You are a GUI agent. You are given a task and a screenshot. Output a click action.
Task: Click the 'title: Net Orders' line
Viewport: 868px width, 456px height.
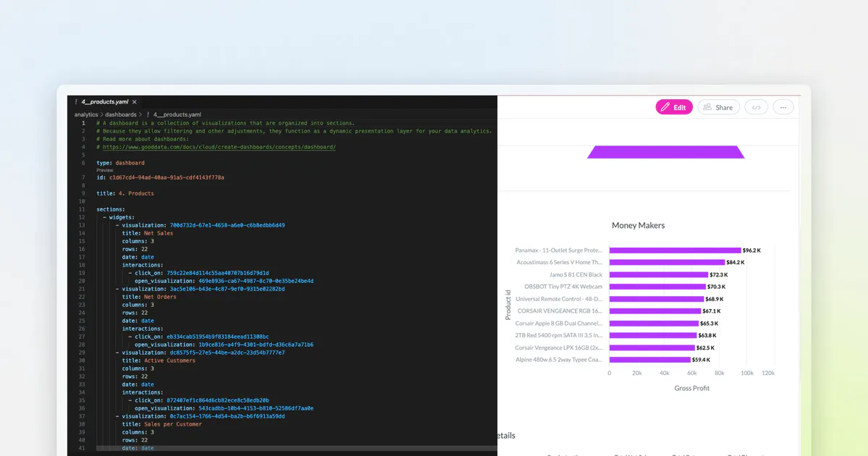[149, 297]
